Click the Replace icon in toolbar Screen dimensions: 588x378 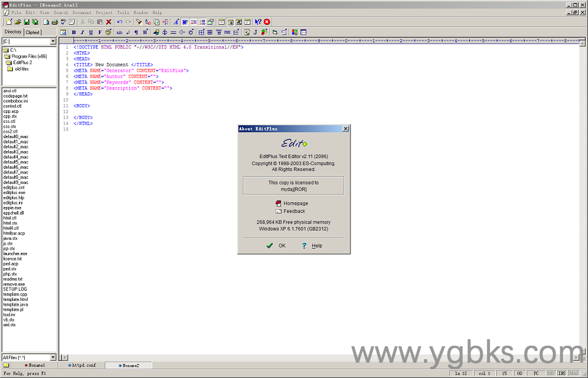(148, 22)
